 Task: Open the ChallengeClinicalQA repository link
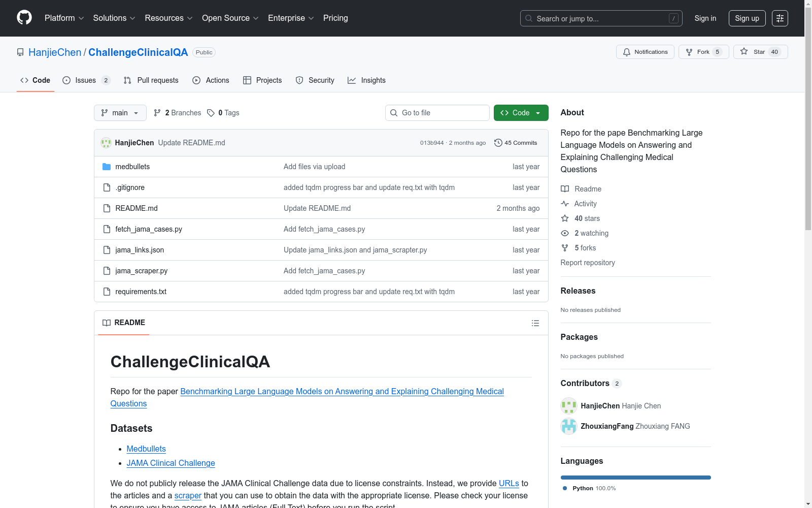(x=138, y=52)
